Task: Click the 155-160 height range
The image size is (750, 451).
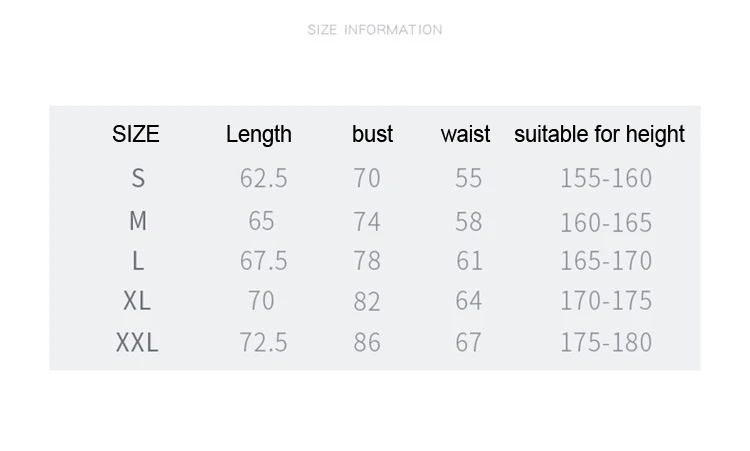Action: [x=606, y=178]
